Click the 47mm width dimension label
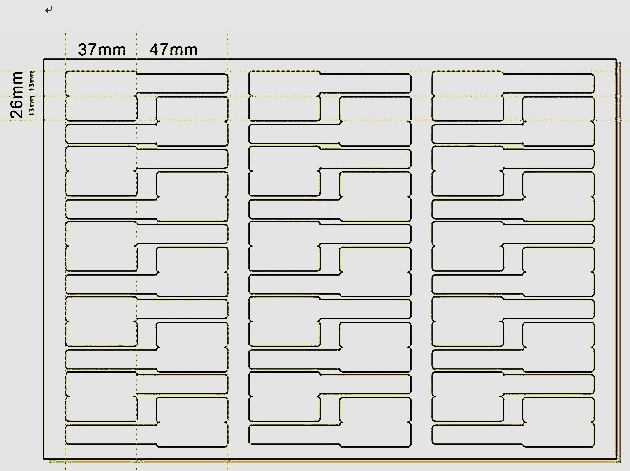 click(x=173, y=49)
